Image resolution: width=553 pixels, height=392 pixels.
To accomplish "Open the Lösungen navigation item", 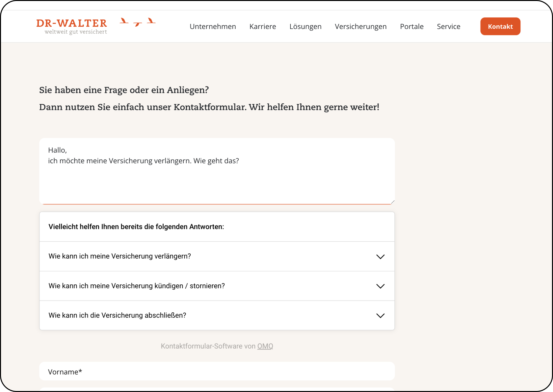I will (305, 26).
